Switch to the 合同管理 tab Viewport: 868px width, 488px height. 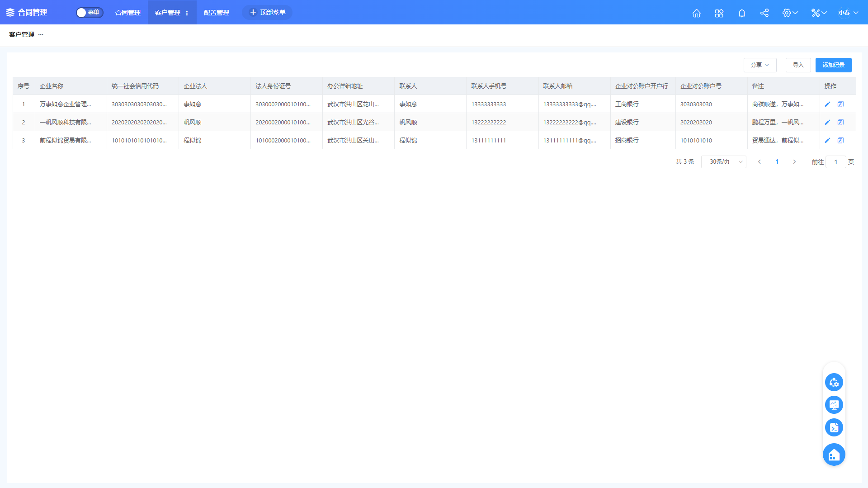[128, 13]
